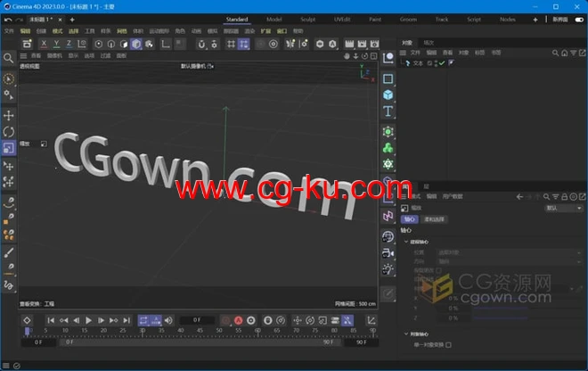Add a camera from the palette
The image size is (588, 371).
pos(388,253)
